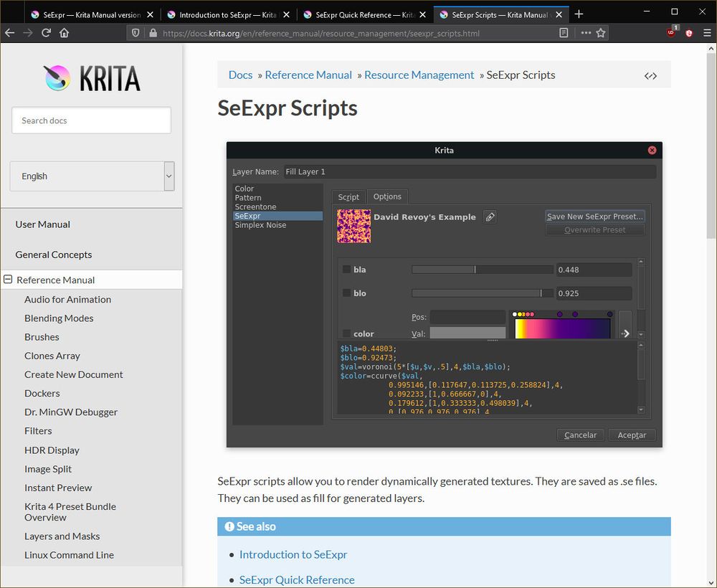Toggle reader view in the address bar
Screen dimensions: 717x588
(564, 32)
